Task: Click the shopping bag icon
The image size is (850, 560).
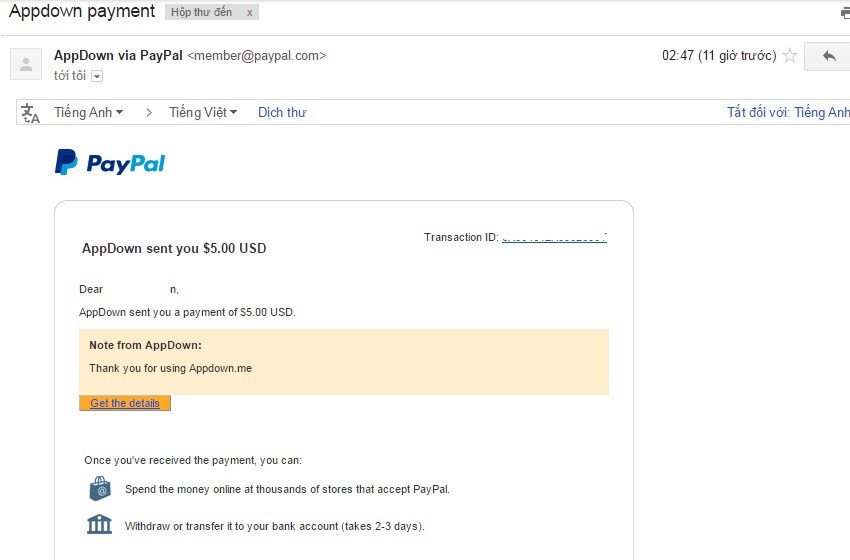Action: click(x=99, y=489)
